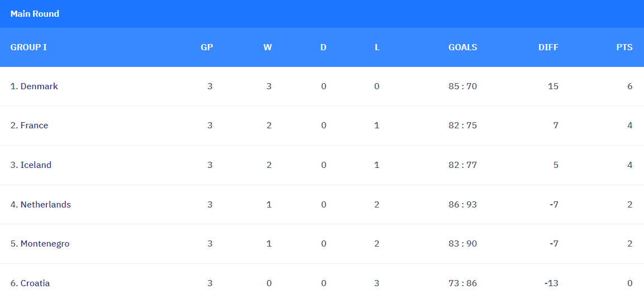
Task: Sort by the GOALS column header
Action: tap(462, 47)
